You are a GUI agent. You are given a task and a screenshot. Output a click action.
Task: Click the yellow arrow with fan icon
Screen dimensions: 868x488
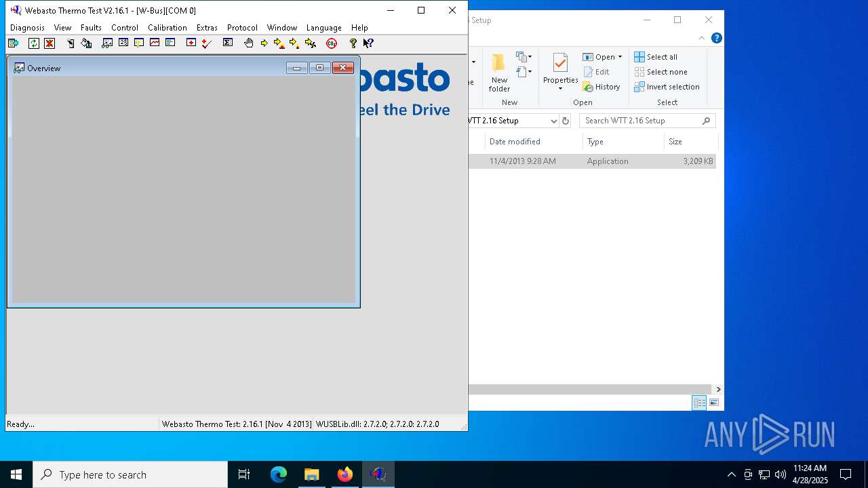click(x=311, y=43)
